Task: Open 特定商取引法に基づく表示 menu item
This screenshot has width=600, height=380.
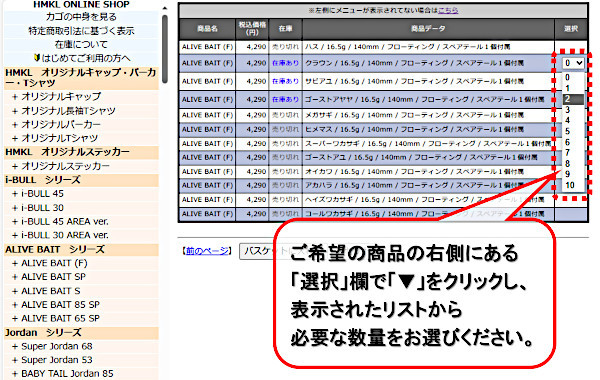Action: point(81,31)
